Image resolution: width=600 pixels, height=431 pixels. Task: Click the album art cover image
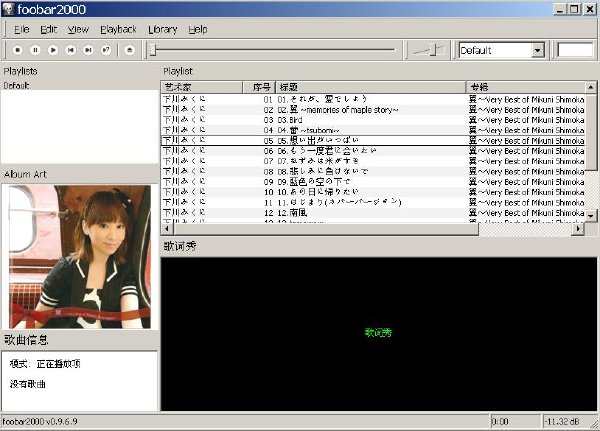80,257
